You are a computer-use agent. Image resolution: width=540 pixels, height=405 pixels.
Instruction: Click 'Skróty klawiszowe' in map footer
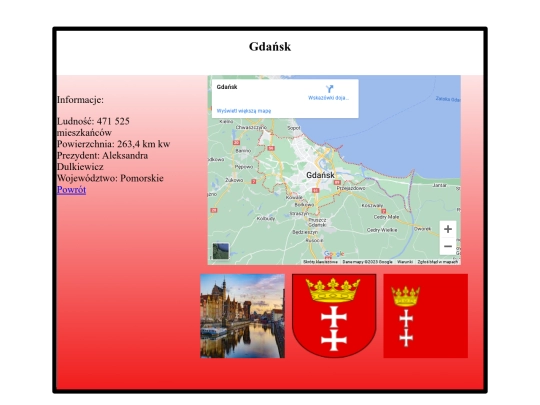coord(320,262)
